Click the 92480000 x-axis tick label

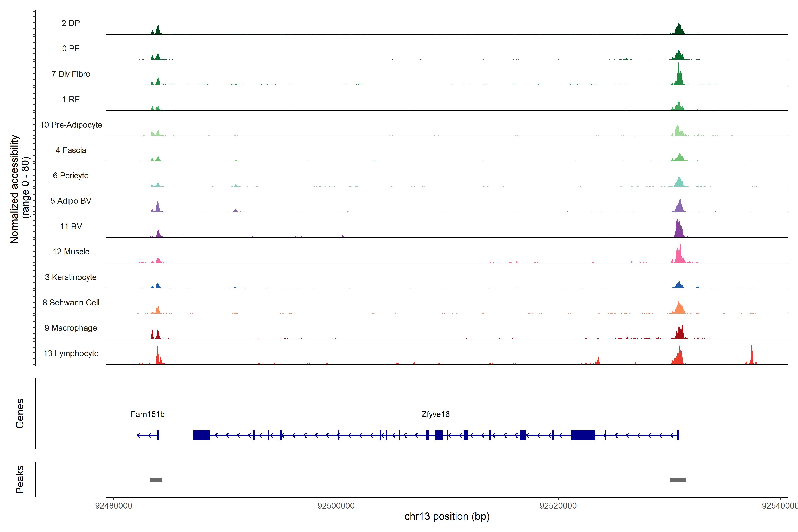point(114,506)
